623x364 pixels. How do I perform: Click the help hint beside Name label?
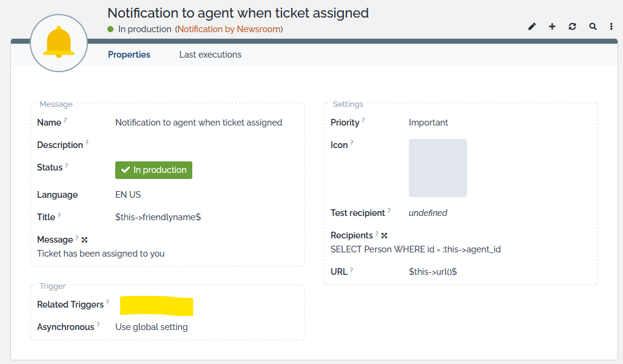click(x=66, y=120)
